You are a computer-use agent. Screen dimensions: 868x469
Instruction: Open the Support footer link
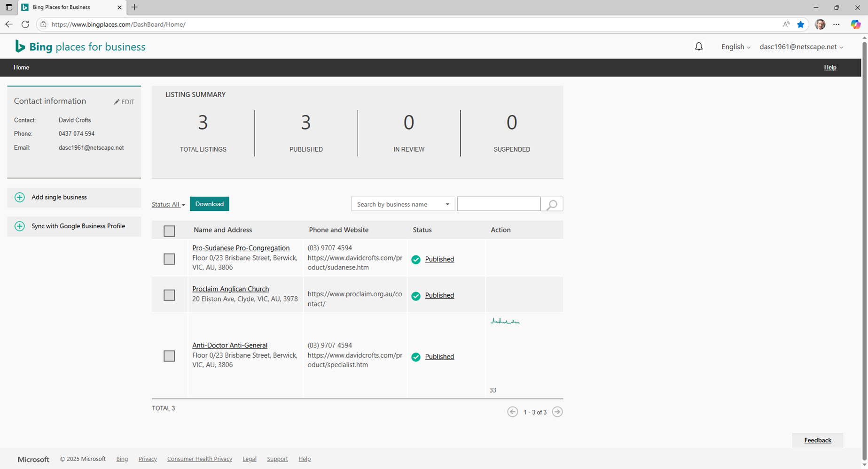277,459
